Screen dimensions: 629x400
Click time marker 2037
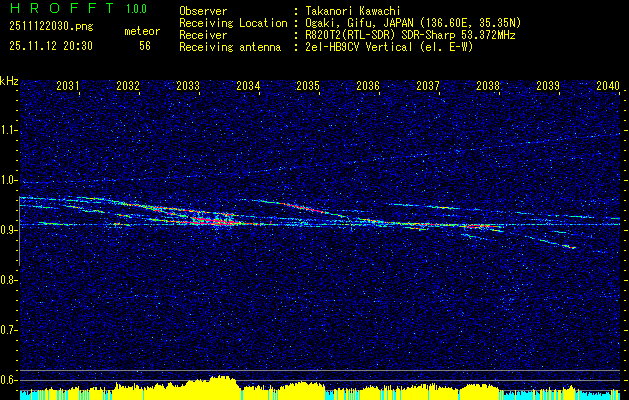pos(428,86)
